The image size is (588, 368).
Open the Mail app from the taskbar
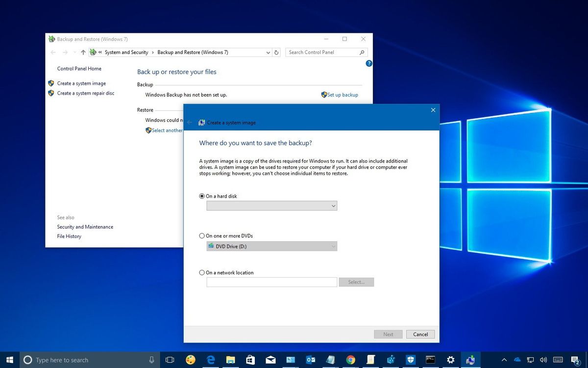pyautogui.click(x=270, y=360)
